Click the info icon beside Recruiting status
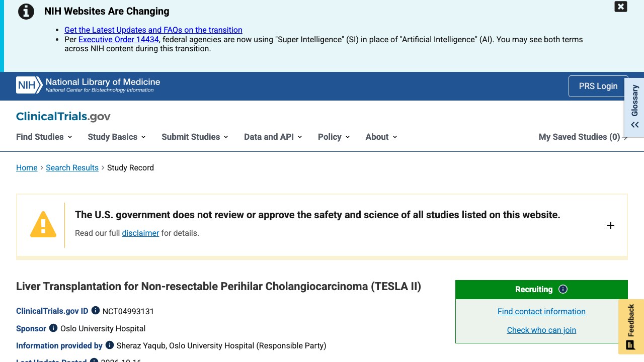Screen dimensions: 644x362 coord(563,289)
